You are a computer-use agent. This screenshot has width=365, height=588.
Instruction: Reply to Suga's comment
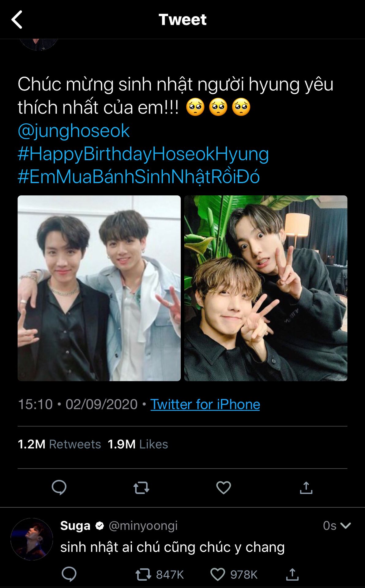tap(69, 574)
